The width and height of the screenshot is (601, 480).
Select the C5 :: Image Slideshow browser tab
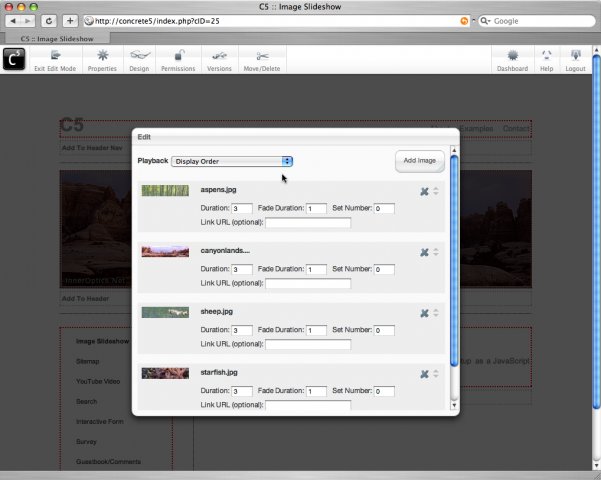click(x=57, y=39)
